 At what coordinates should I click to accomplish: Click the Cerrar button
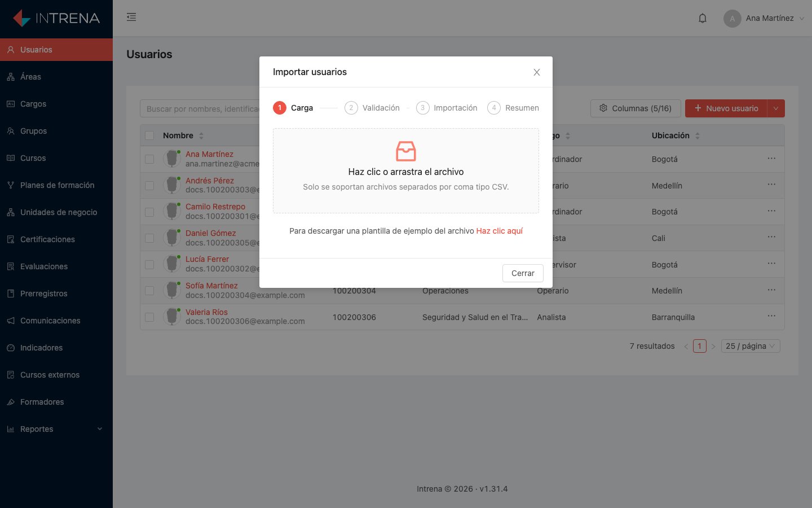[x=523, y=273]
